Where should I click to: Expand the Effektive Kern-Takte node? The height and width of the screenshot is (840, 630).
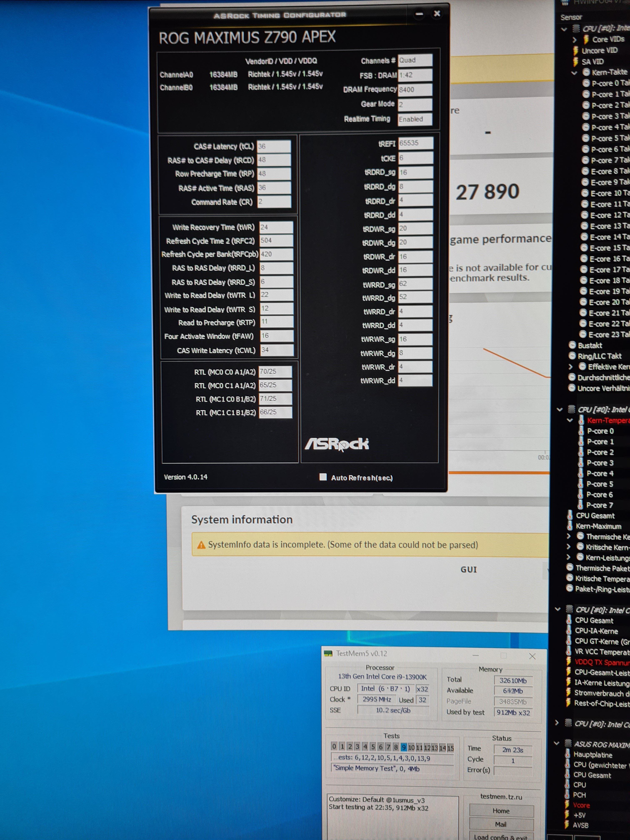570,367
